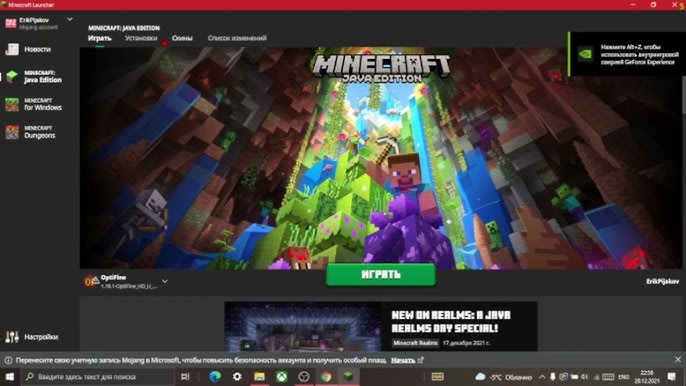Image resolution: width=686 pixels, height=386 pixels.
Task: Open the Realms Day Special news thumbnail
Action: coord(303,326)
